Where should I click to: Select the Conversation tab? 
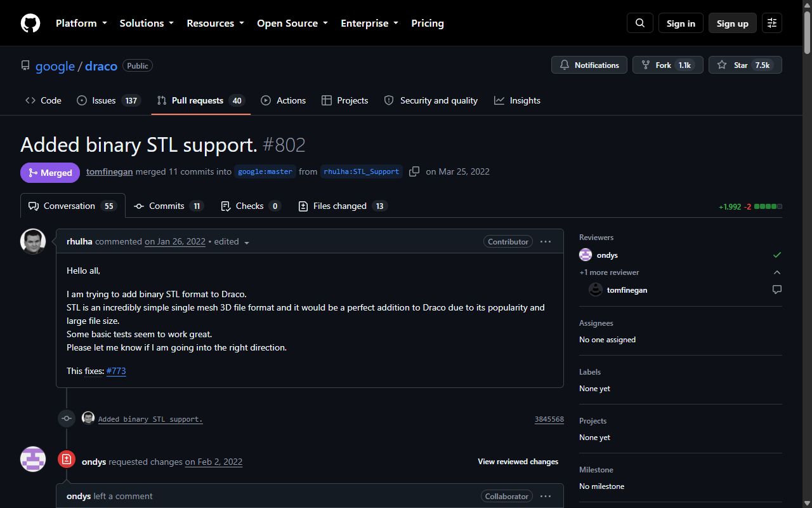[x=72, y=206]
